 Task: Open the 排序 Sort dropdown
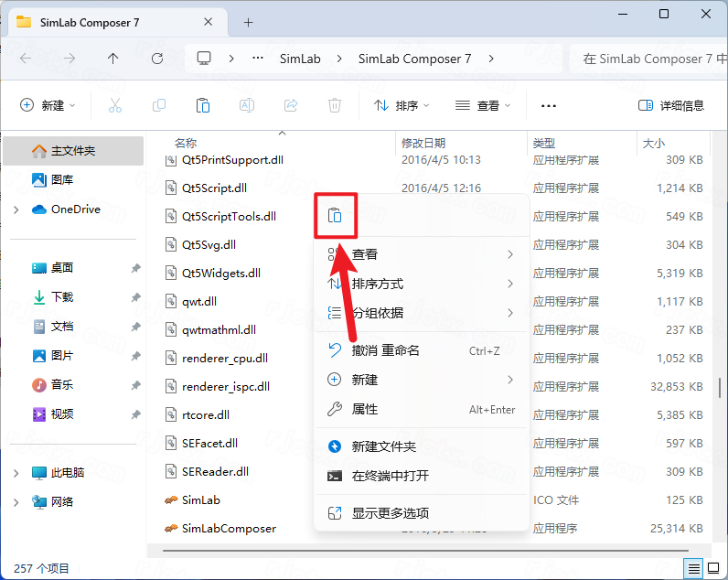pyautogui.click(x=402, y=105)
